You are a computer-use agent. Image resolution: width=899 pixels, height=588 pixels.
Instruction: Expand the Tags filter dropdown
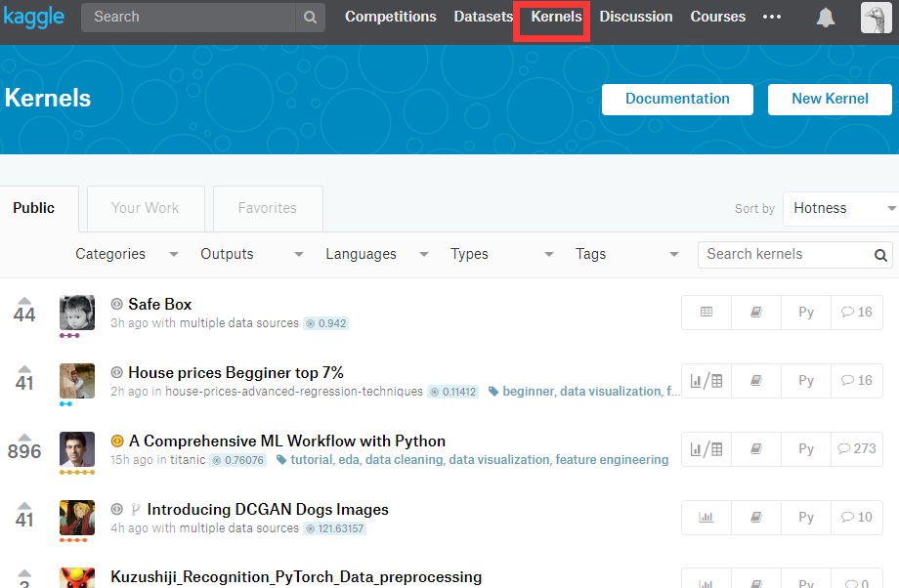click(x=627, y=254)
